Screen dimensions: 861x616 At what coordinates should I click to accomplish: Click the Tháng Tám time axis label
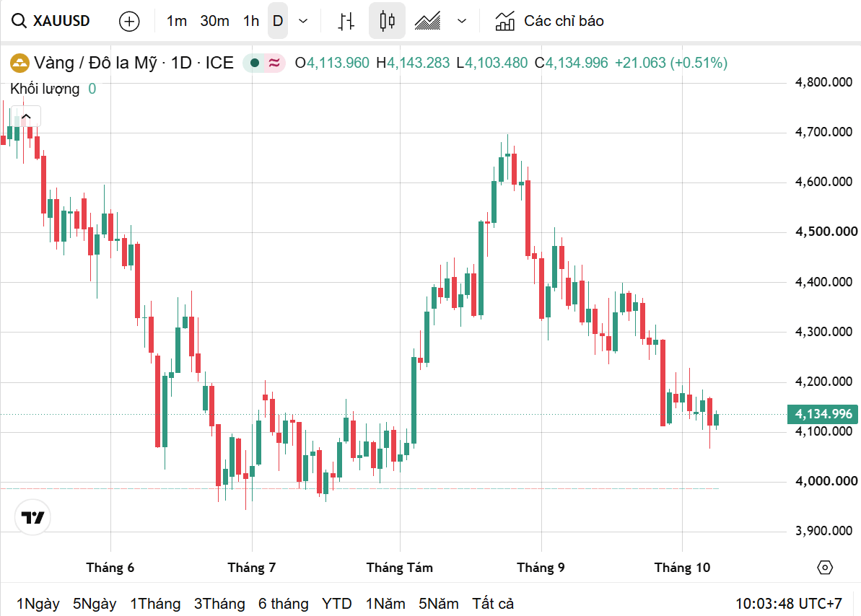(x=400, y=567)
